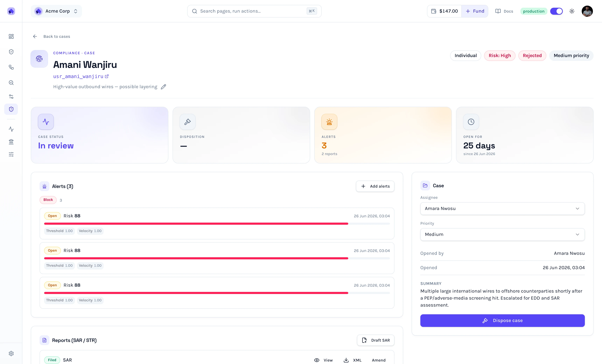Screen dimensions: 602x364
Task: Expand the Acme Corp organization switcher
Action: (56, 11)
